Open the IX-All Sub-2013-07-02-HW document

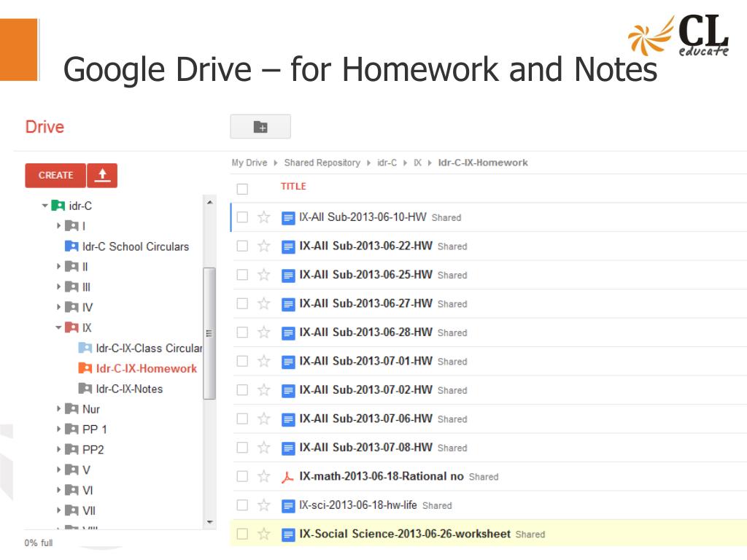365,390
